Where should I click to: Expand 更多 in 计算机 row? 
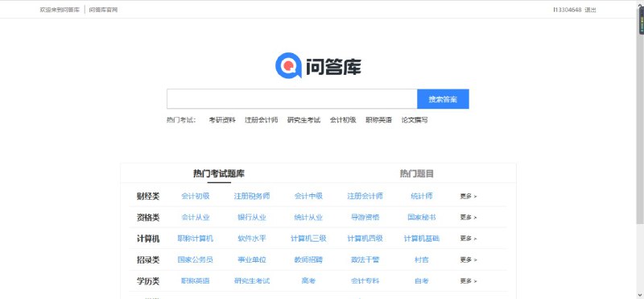[469, 239]
